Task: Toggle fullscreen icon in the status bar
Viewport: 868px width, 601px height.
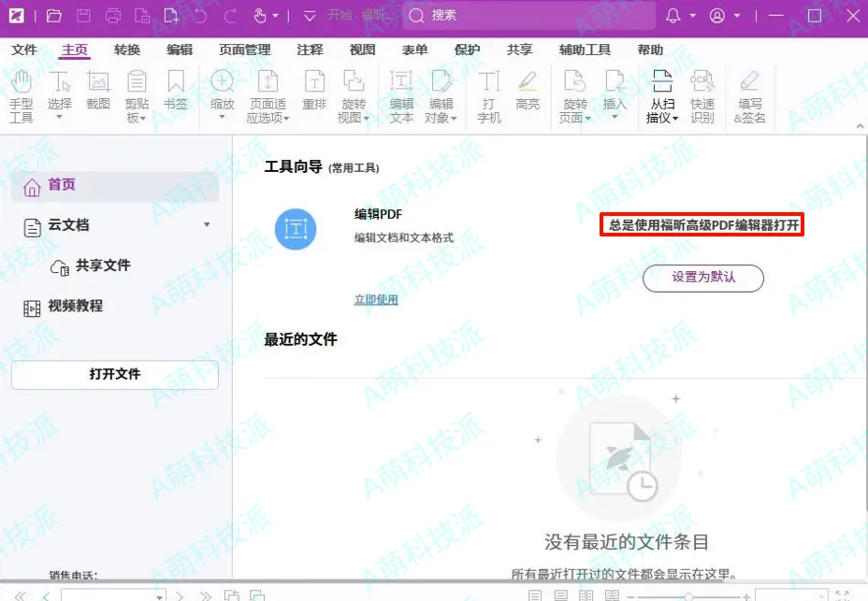Action: (843, 596)
